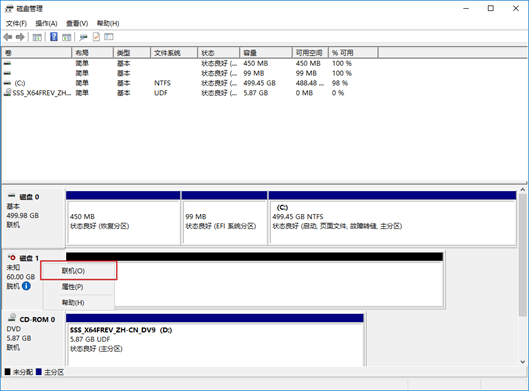Select the CD-ROM 0 label panel

34,339
